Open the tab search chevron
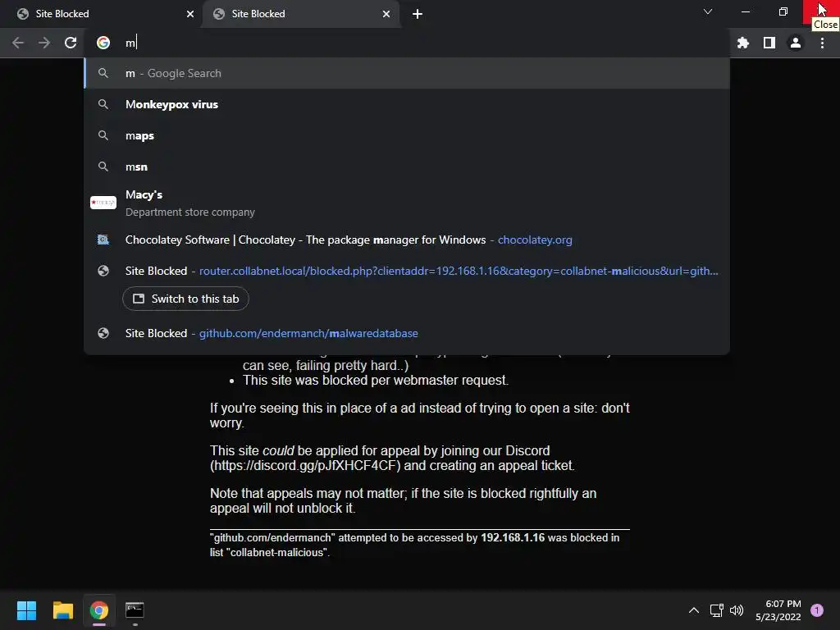This screenshot has height=630, width=840. pos(708,11)
